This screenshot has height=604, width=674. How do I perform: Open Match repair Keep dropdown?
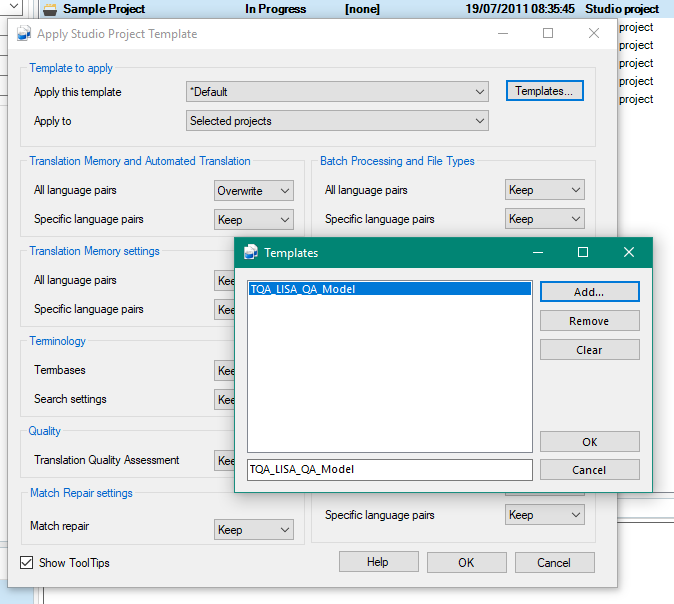pos(254,529)
